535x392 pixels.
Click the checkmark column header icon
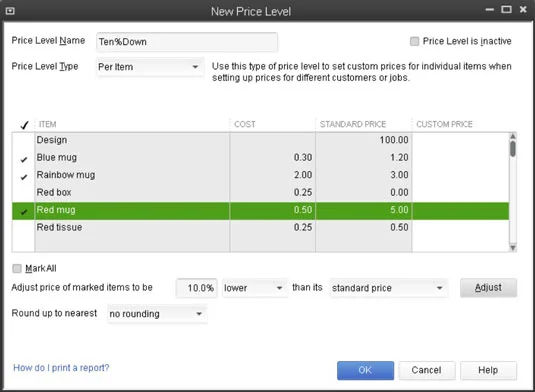tap(24, 125)
